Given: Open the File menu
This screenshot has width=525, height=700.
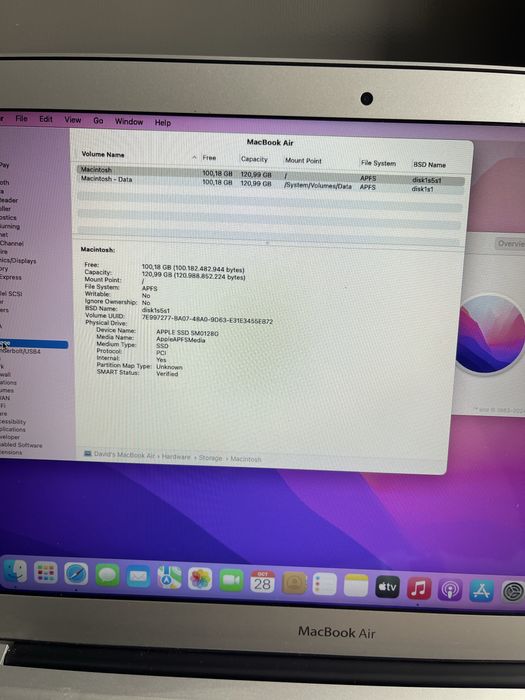Looking at the screenshot, I should [x=21, y=118].
